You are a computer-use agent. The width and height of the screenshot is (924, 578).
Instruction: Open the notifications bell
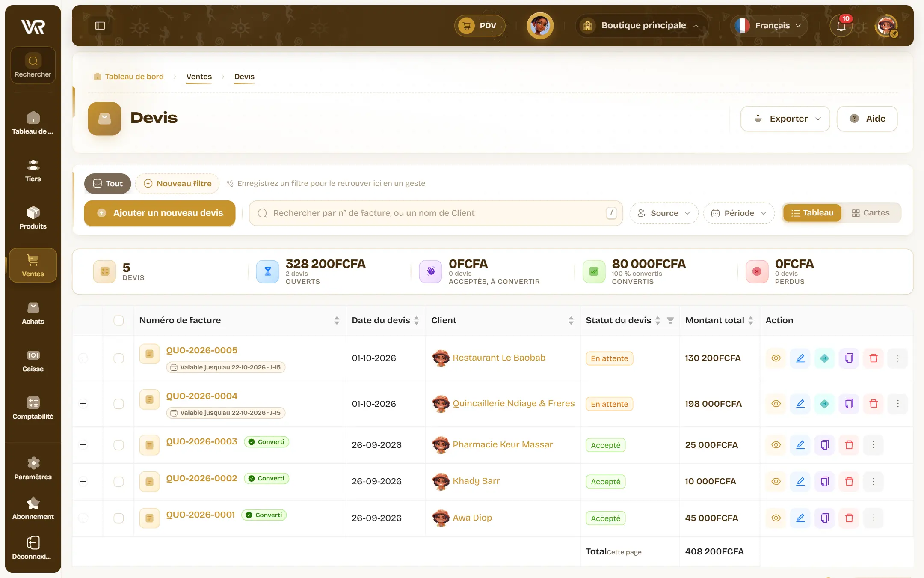(841, 26)
